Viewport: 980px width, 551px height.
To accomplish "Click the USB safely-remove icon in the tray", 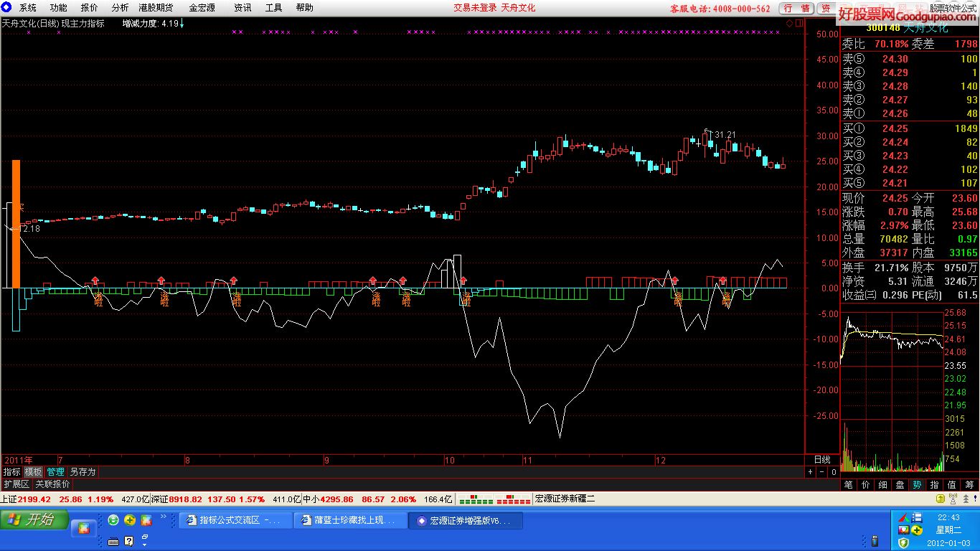I will pyautogui.click(x=875, y=540).
